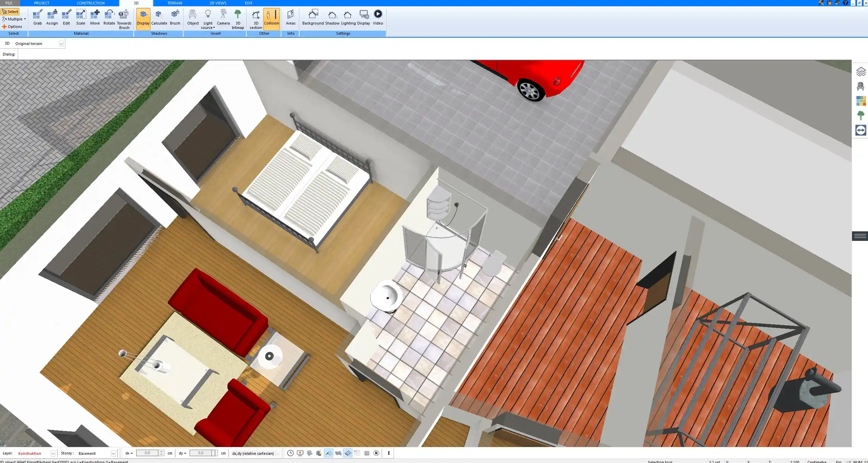The image size is (868, 463).
Task: Open the Light source dropdown
Action: tap(208, 19)
